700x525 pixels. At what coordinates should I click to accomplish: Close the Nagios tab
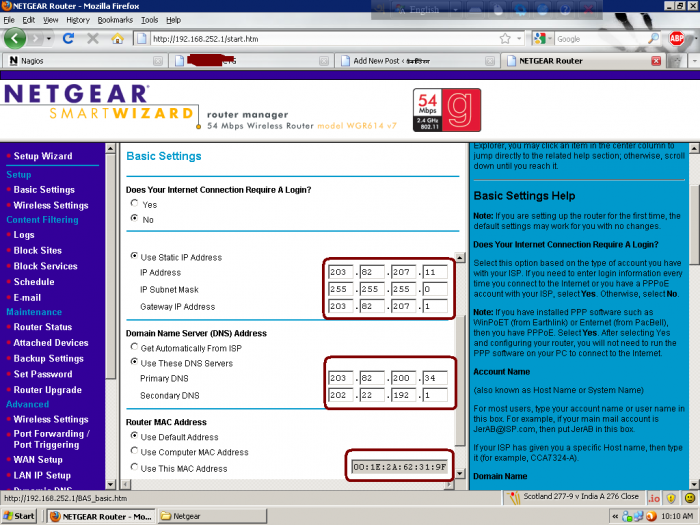(x=158, y=61)
